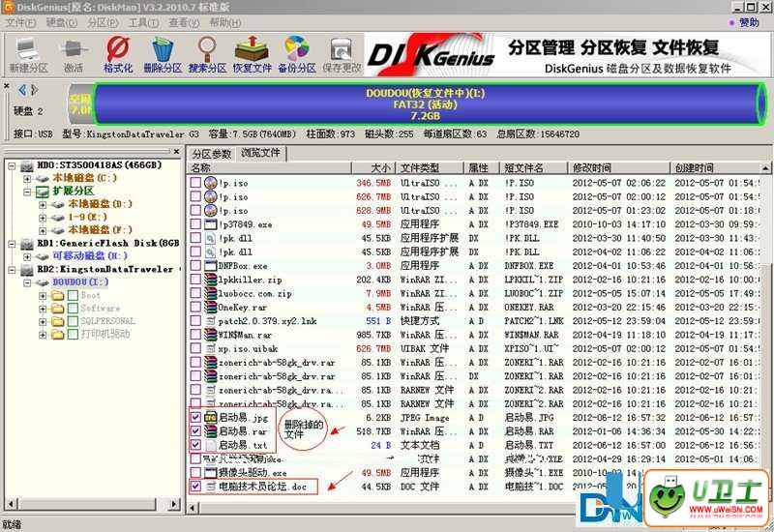
Task: Open the 工具 menu
Action: [143, 22]
